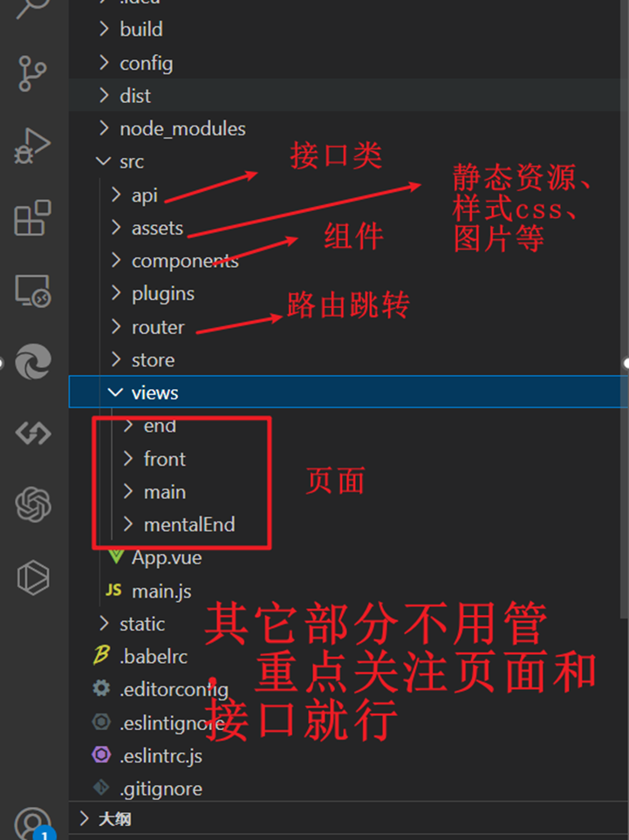Open the Extensions view icon
The width and height of the screenshot is (629, 840).
pos(32,218)
